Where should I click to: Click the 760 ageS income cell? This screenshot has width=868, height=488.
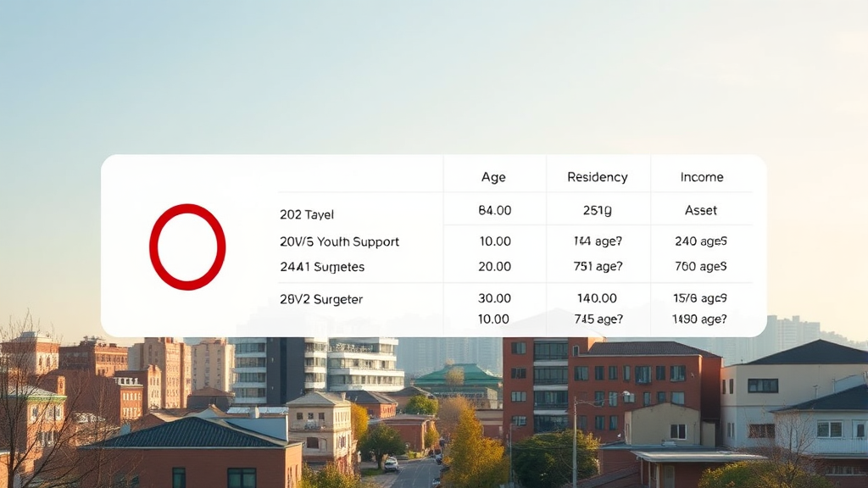tap(701, 266)
